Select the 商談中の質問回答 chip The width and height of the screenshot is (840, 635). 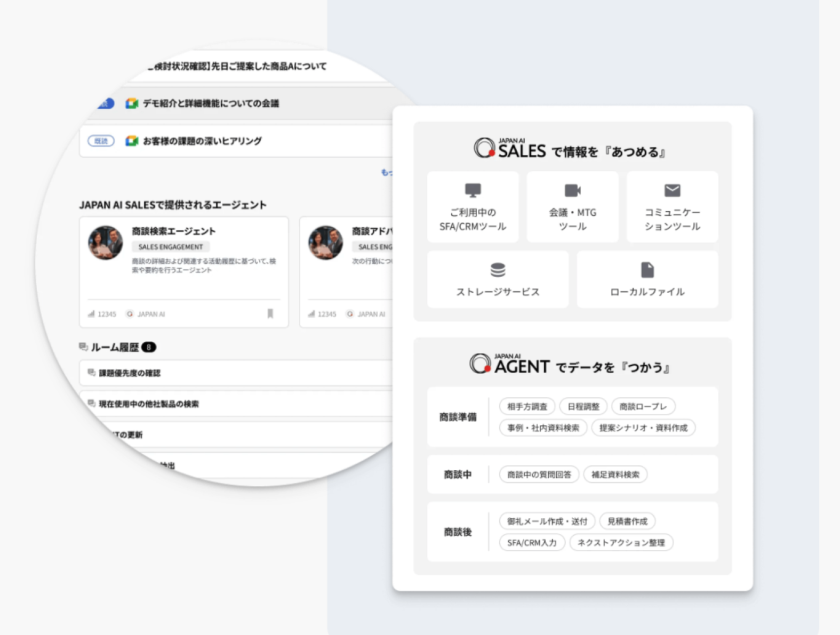(539, 475)
